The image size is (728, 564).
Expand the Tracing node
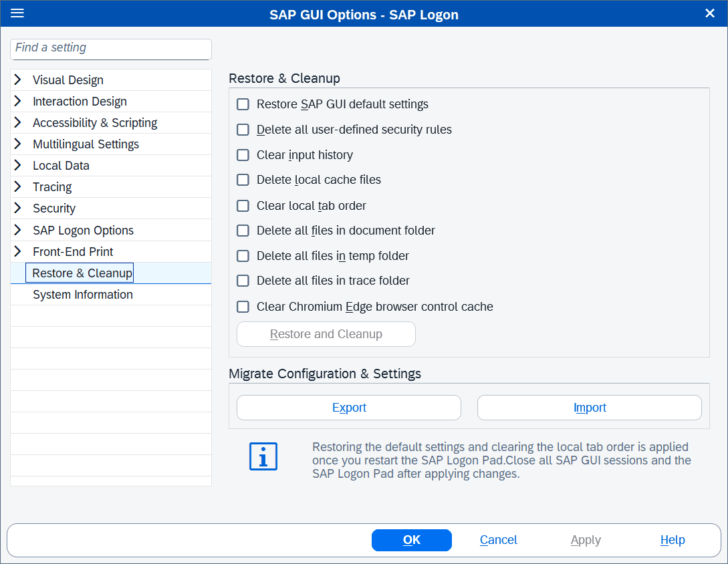[x=17, y=186]
